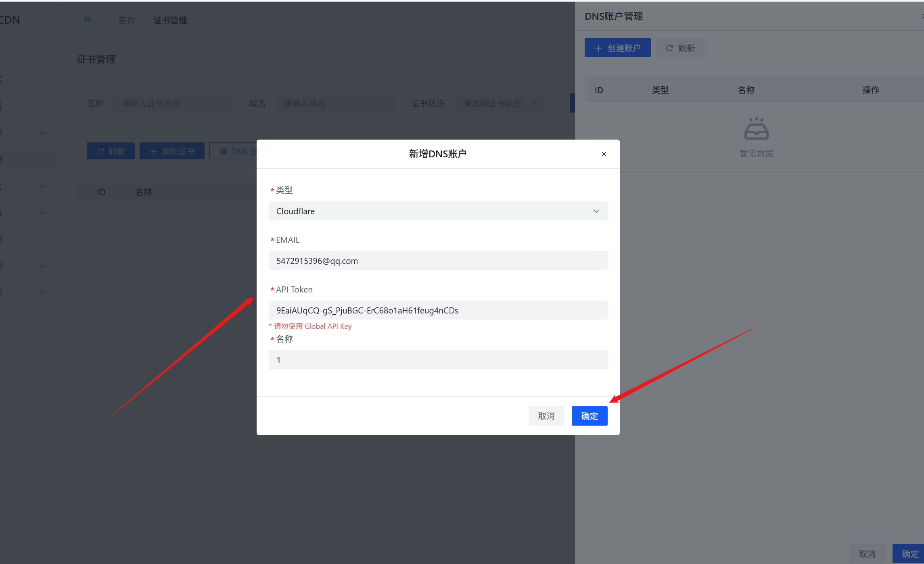Click the 请输入域名 search field
924x564 pixels.
pyautogui.click(x=335, y=103)
